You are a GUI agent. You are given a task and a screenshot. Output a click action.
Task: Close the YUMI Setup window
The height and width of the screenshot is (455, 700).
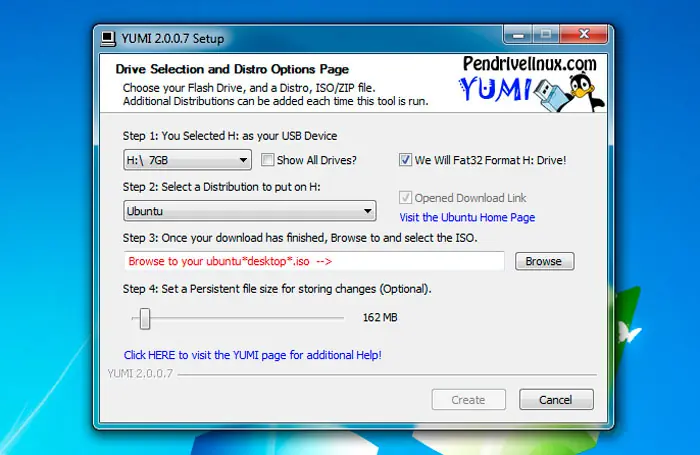coord(584,34)
